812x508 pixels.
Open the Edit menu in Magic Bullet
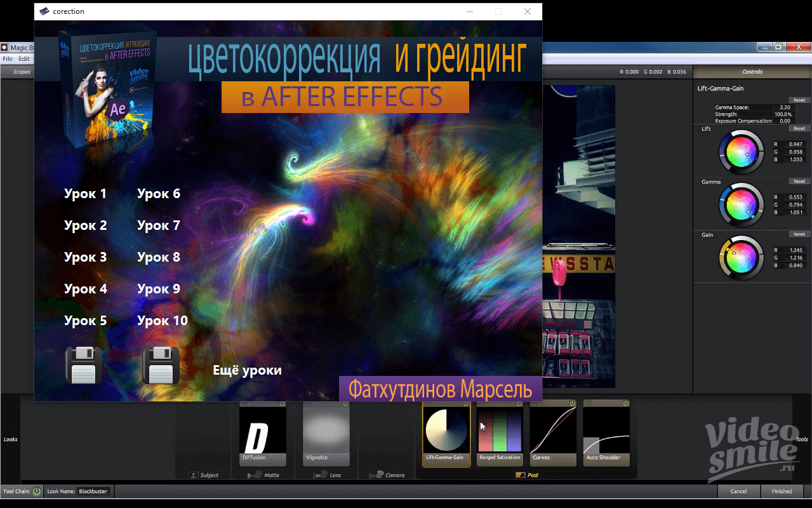(x=24, y=58)
